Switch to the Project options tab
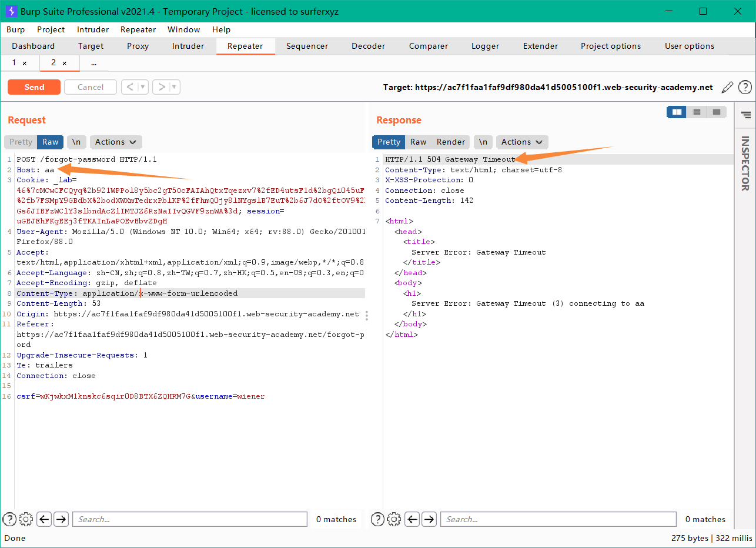Image resolution: width=756 pixels, height=548 pixels. coord(611,46)
